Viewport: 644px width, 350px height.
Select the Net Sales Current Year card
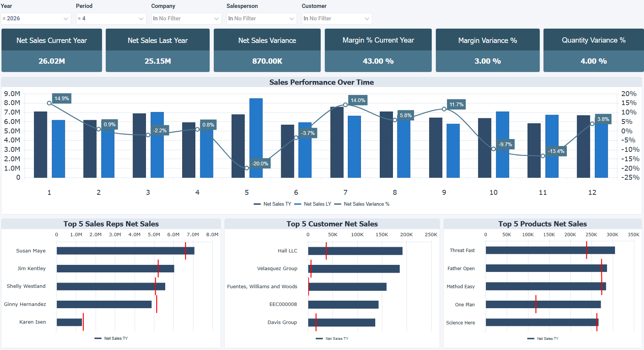[52, 50]
